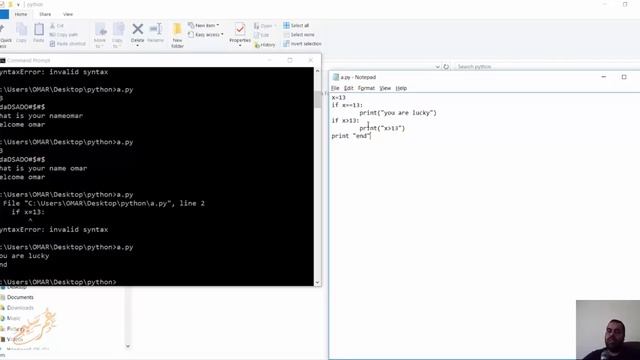The width and height of the screenshot is (640, 360).
Task: Click Copy path in Explorer ribbon
Action: point(63,35)
